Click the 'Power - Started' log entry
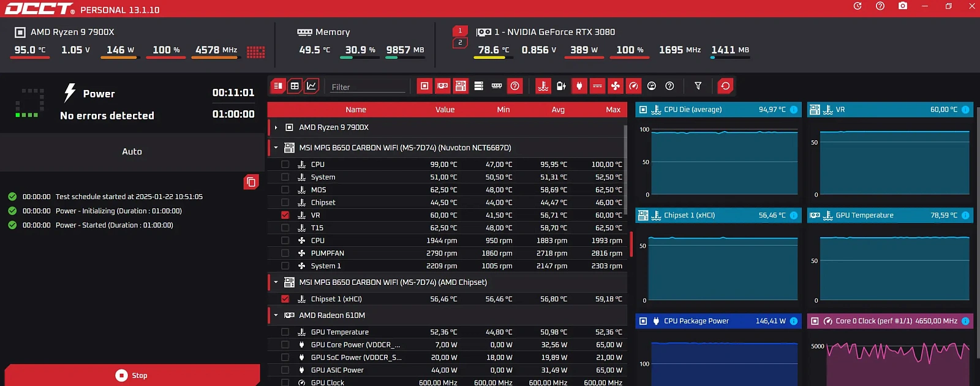 pos(115,225)
